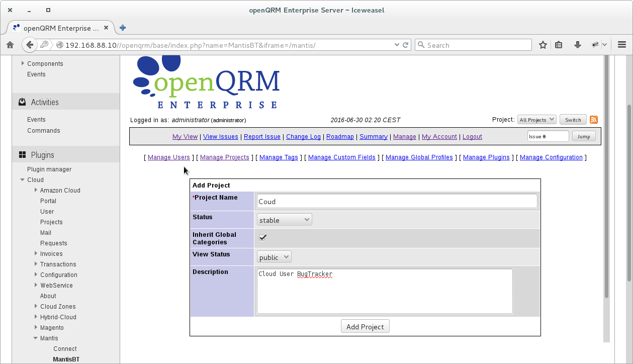This screenshot has width=633, height=364.
Task: Expand the WebService tree node
Action: coord(36,285)
